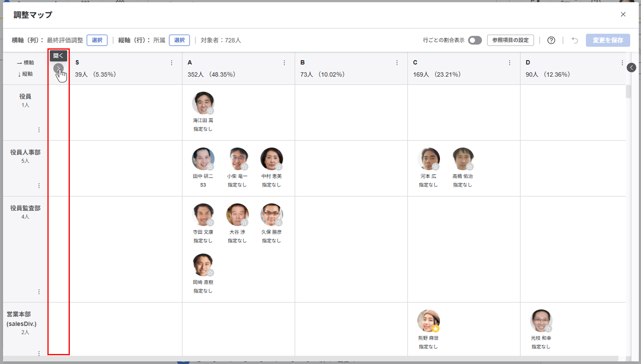This screenshot has height=364, width=641.
Task: Toggle 行ごとの割合表示 switch
Action: (x=475, y=40)
